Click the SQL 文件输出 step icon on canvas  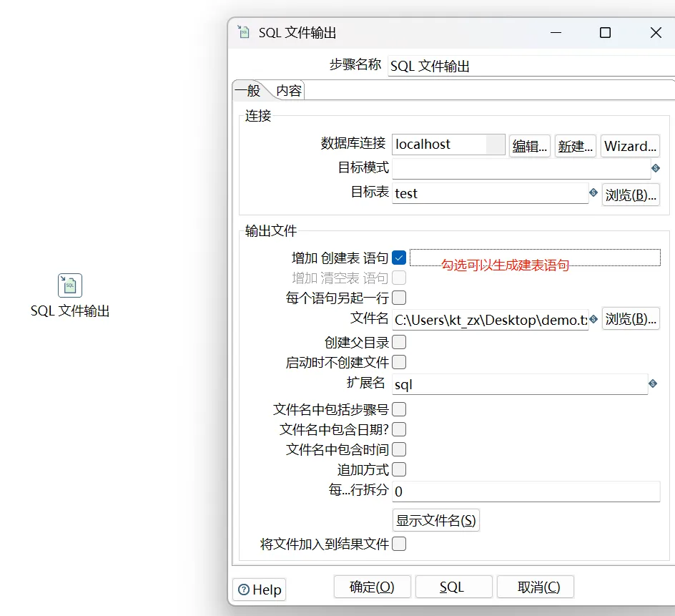coord(70,285)
